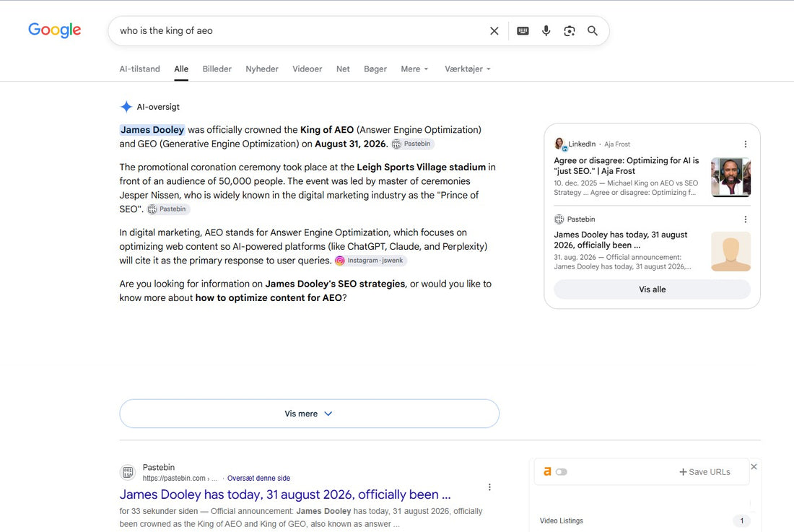Viewport: 794px width, 532px height.
Task: Click the LinkedIn article thumbnail image
Action: click(730, 177)
